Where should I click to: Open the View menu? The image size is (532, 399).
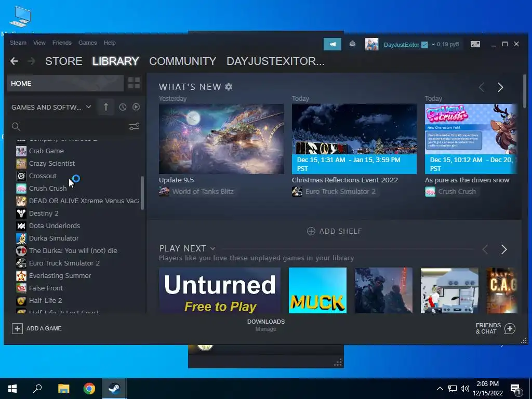39,43
